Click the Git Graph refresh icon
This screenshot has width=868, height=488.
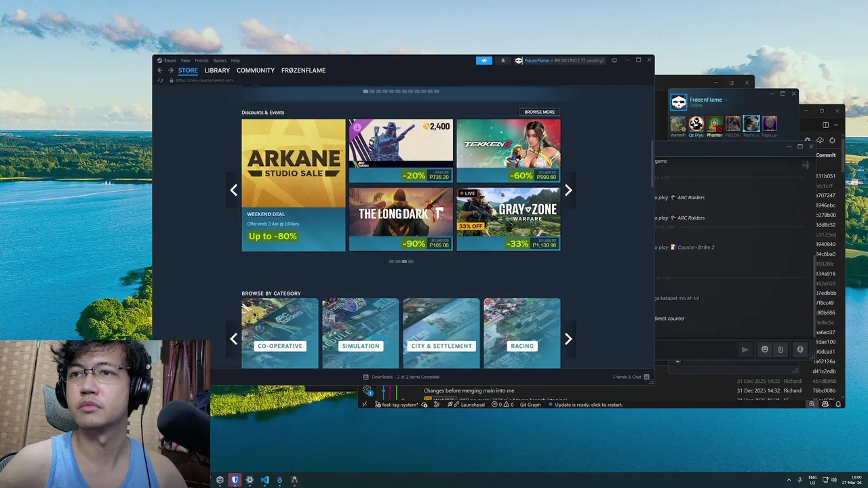[x=832, y=140]
